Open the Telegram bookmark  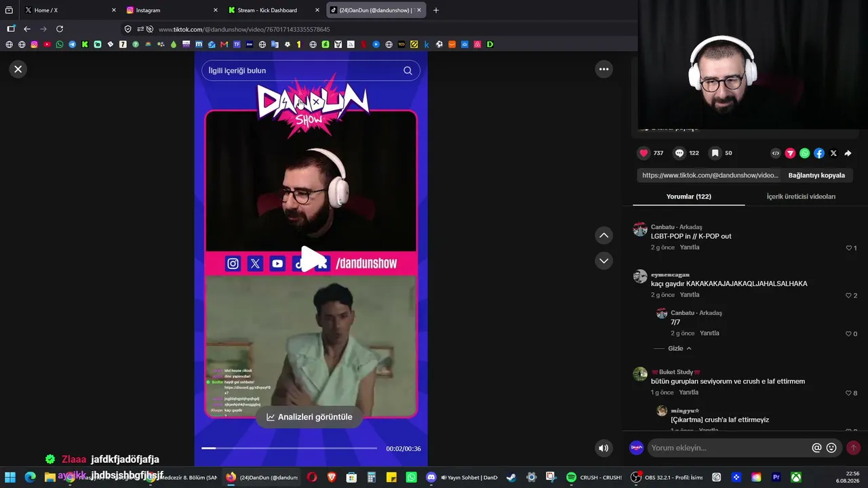tap(72, 45)
